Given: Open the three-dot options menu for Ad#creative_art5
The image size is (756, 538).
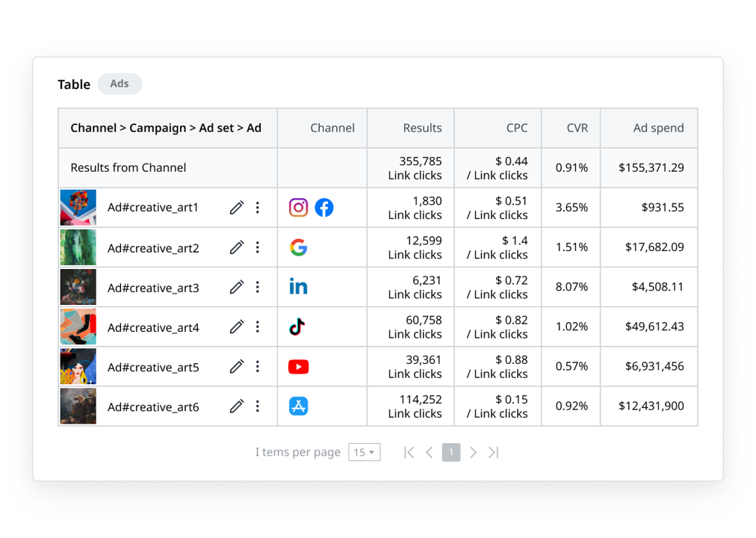Looking at the screenshot, I should (x=258, y=366).
